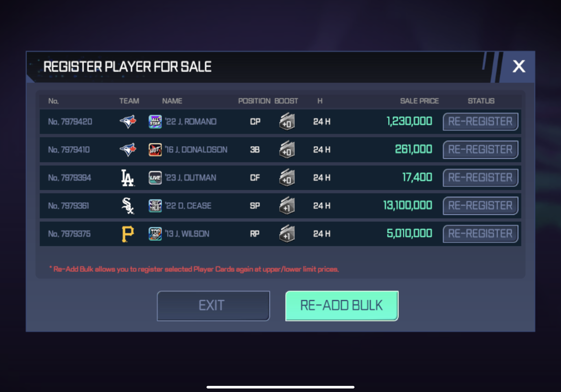Click the Blue Jays logo beside J. Romano
The image size is (561, 392).
128,122
